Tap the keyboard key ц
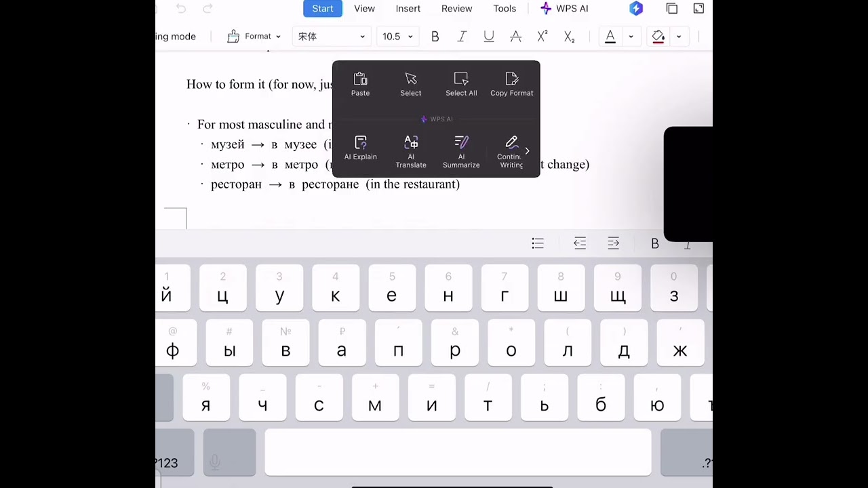 (222, 288)
